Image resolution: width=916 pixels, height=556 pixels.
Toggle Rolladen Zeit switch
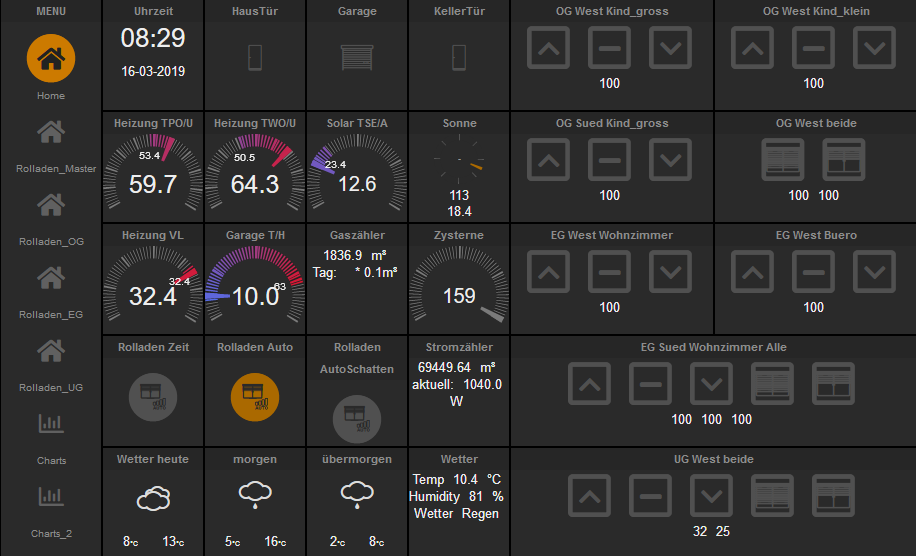[x=152, y=397]
